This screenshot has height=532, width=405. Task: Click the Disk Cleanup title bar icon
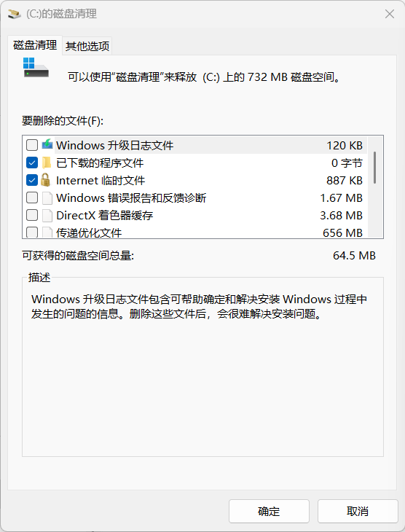pos(15,14)
